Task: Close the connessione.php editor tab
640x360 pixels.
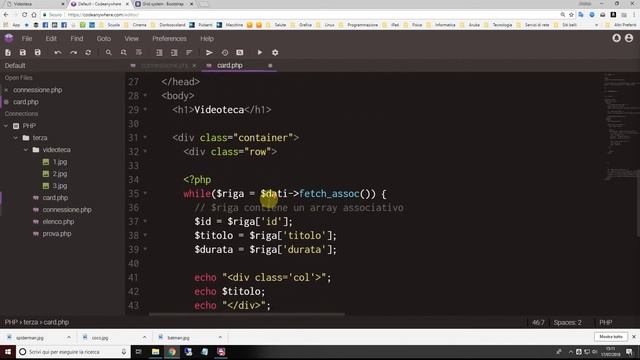Action: coord(194,65)
